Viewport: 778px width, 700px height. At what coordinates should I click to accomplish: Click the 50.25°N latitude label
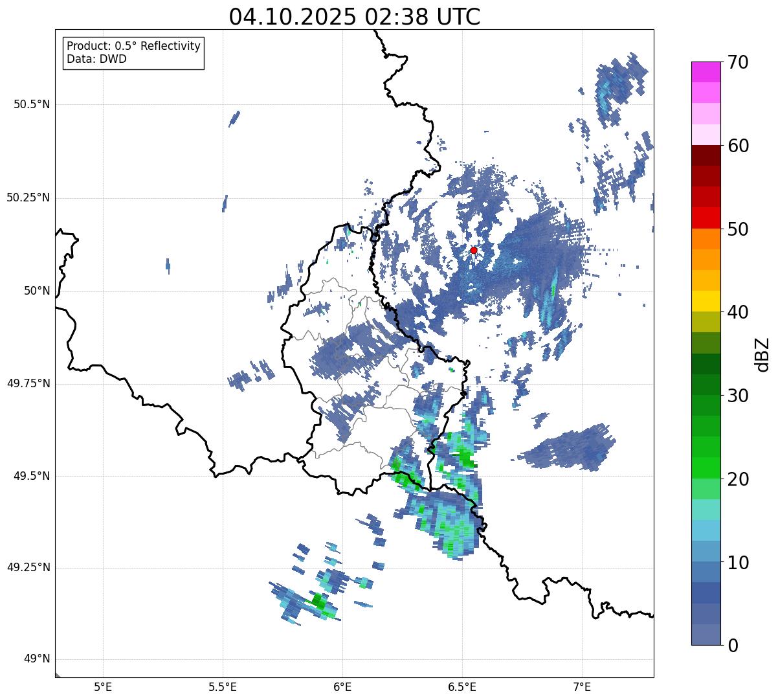pos(28,198)
